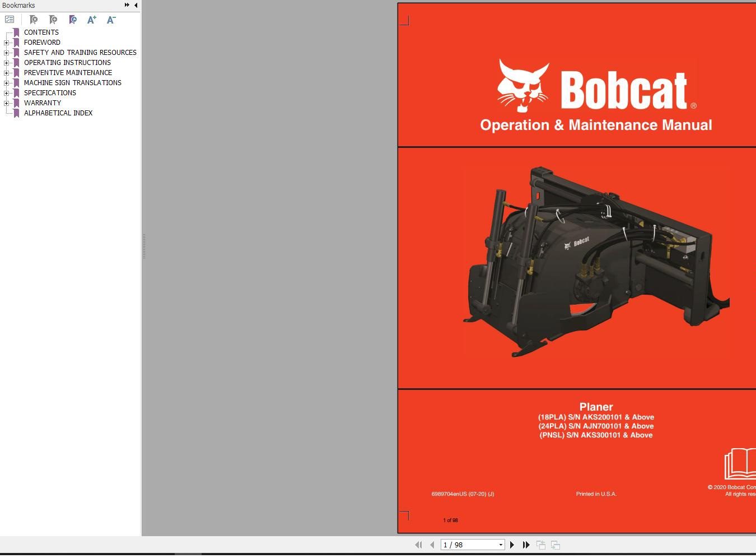The width and height of the screenshot is (756, 558).
Task: Select the delete bookmark icon
Action: point(34,19)
